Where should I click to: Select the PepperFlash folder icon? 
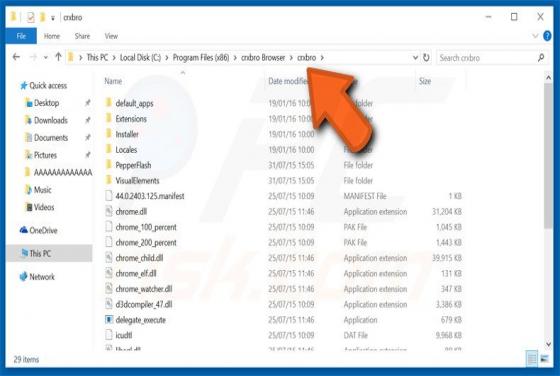click(x=109, y=165)
